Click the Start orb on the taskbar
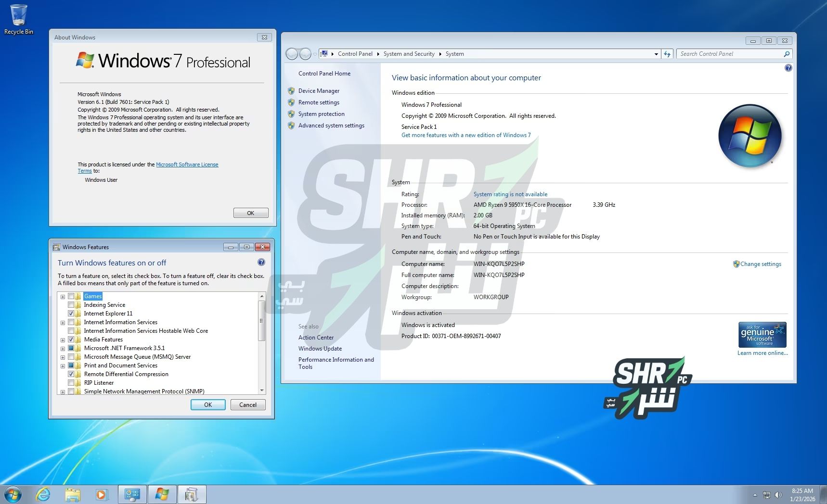Viewport: 827px width, 504px height. coord(13,494)
